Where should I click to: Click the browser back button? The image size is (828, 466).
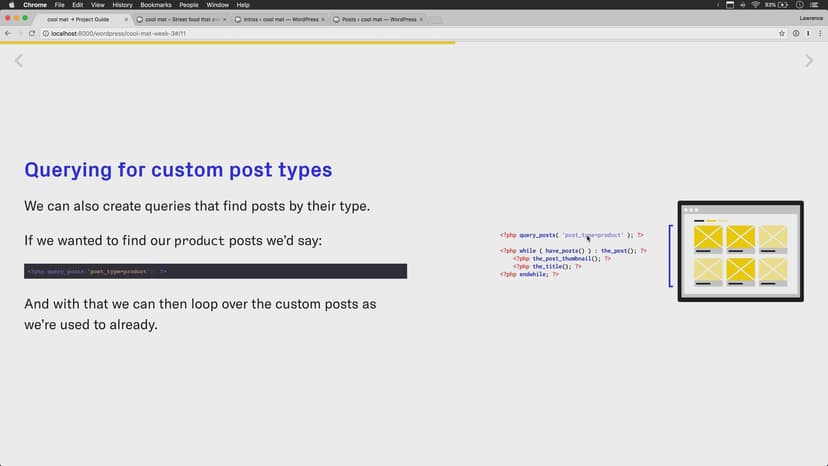tap(8, 33)
